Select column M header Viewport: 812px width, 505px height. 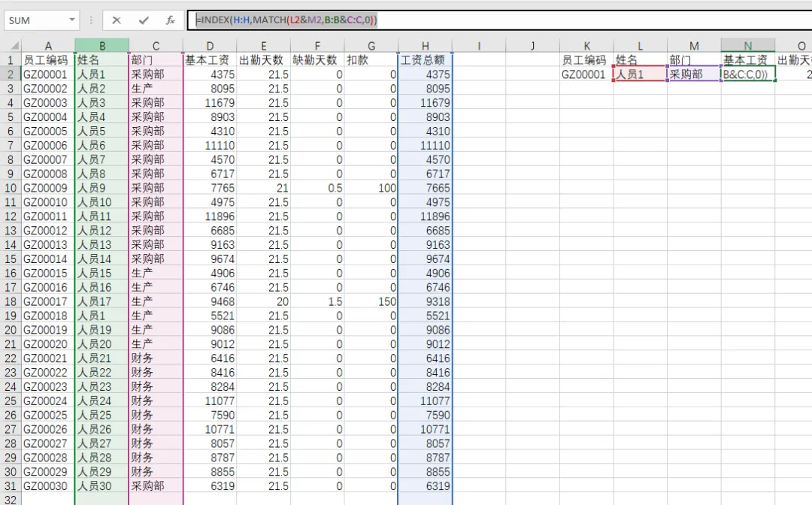[695, 46]
